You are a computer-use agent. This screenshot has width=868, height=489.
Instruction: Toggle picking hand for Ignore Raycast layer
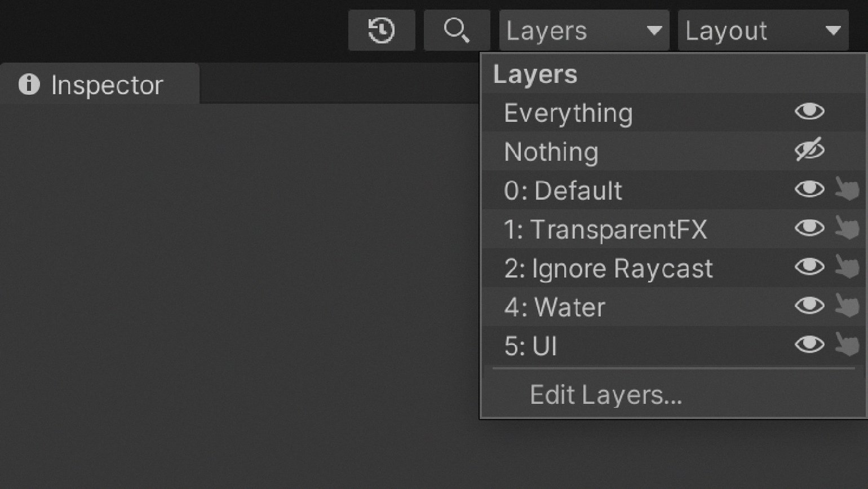pos(847,267)
